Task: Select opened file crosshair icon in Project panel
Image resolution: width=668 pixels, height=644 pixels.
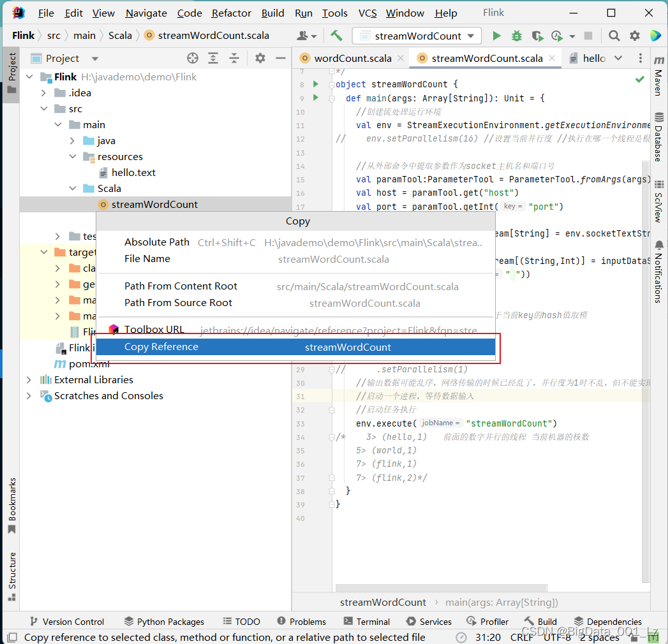Action: coord(193,58)
